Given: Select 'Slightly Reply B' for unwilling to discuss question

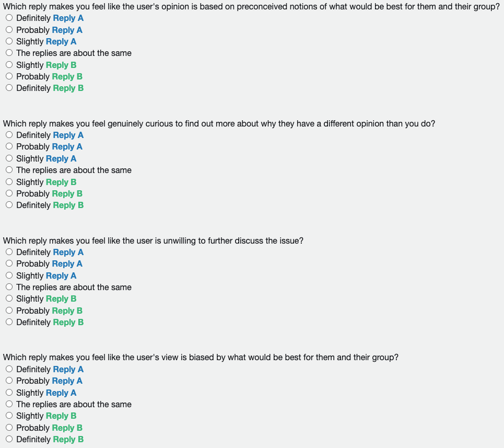Looking at the screenshot, I should click(x=9, y=298).
